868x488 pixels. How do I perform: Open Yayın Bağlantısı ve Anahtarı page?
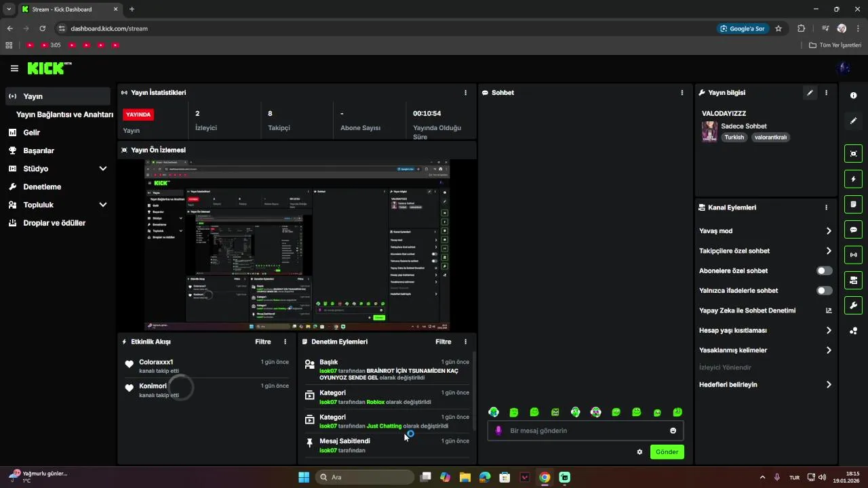click(x=64, y=115)
